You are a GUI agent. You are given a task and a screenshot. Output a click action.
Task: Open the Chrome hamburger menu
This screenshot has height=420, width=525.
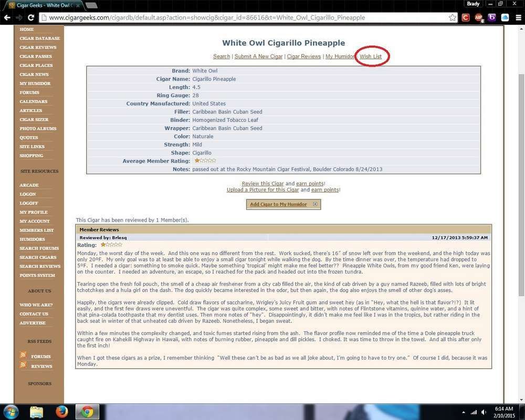point(518,17)
